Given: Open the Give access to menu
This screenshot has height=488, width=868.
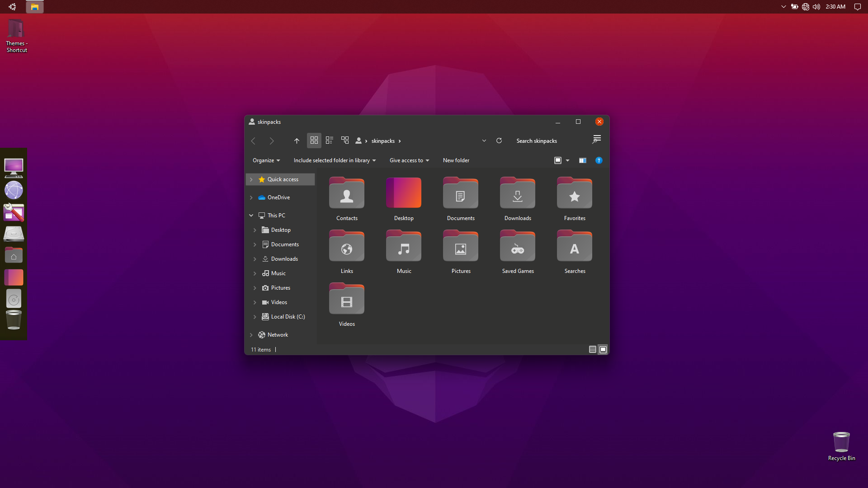Looking at the screenshot, I should pos(409,160).
